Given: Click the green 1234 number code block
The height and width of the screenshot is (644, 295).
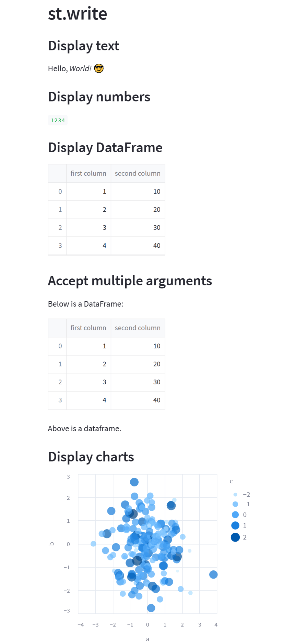Looking at the screenshot, I should [x=58, y=120].
